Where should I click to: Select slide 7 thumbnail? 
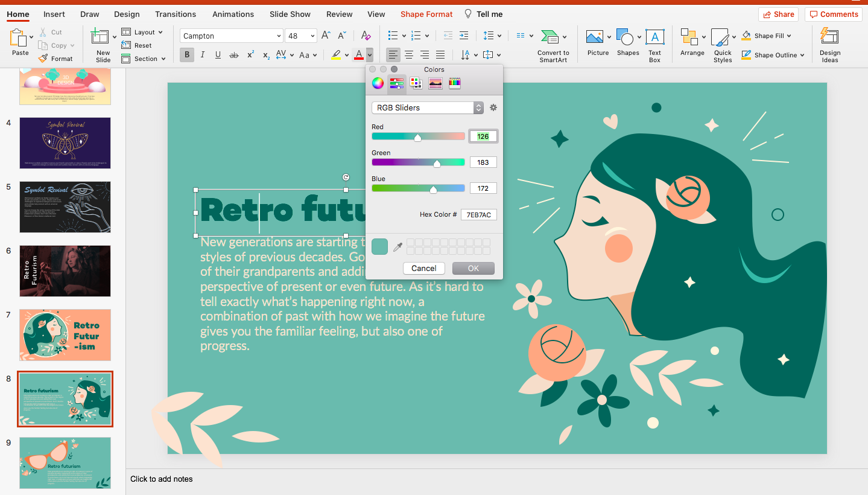click(x=65, y=335)
